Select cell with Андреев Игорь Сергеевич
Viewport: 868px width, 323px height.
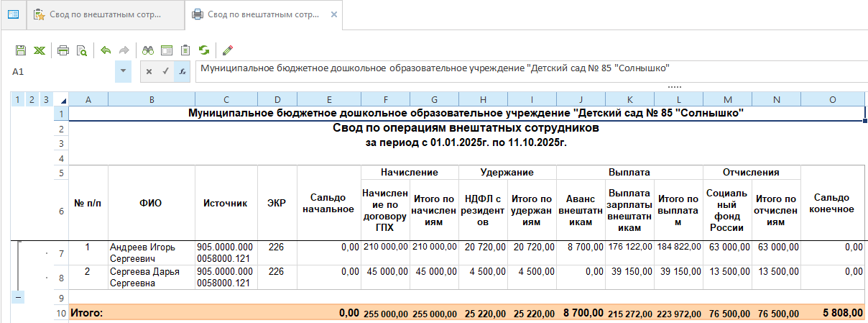tap(151, 253)
